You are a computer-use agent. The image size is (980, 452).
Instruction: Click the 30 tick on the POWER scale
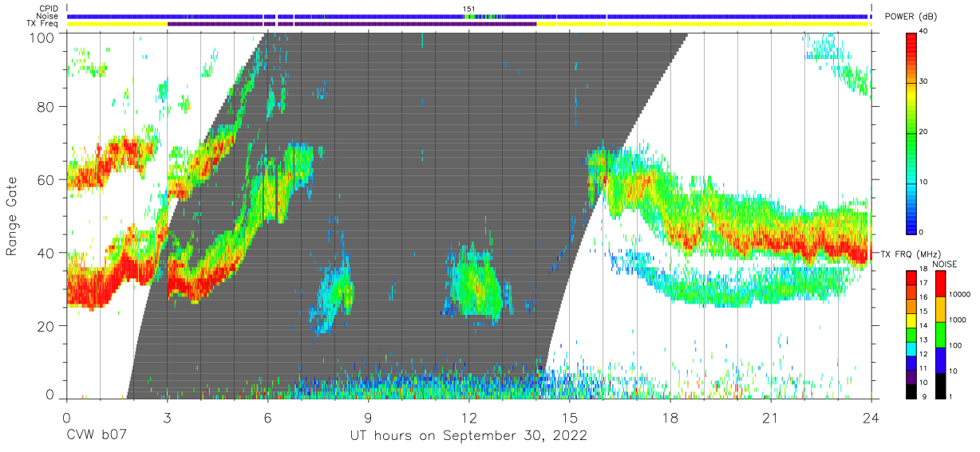(923, 82)
